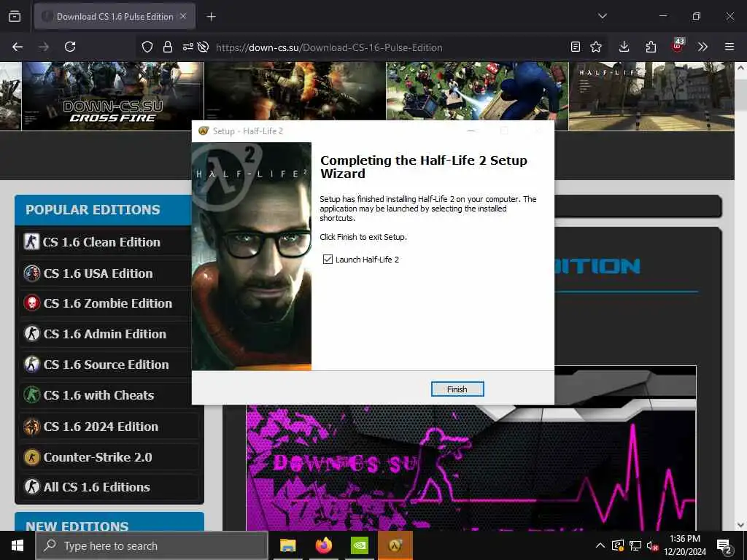Click the page scrollbar down arrow
747x560 pixels.
point(740,525)
